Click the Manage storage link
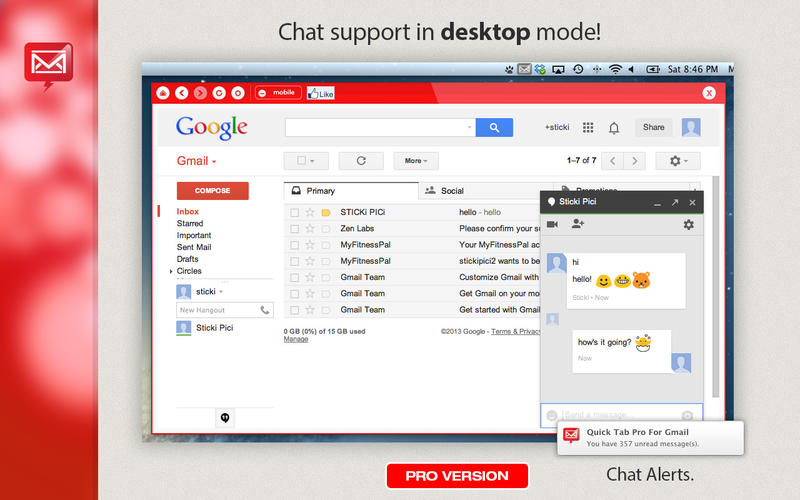 [296, 339]
